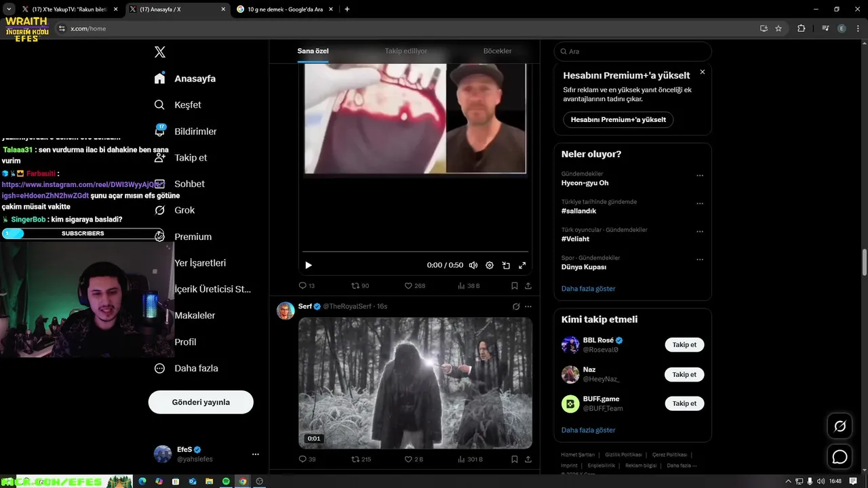Reply to Serf post with 39 comments
Screen dimensions: 868x488
[307, 460]
